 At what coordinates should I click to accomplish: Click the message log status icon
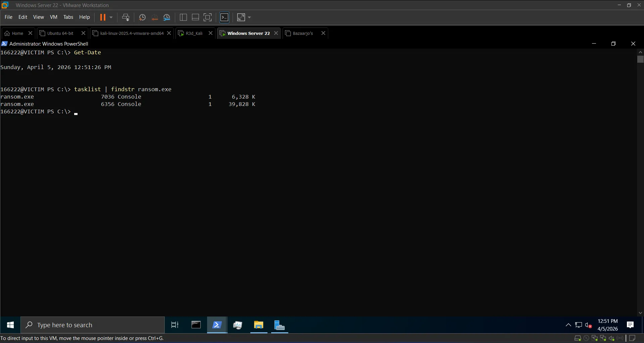(632, 338)
